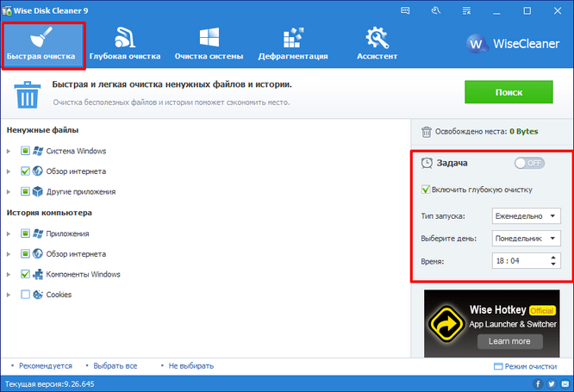
Task: Click the Ненужные файлы section heading
Action: click(x=42, y=130)
